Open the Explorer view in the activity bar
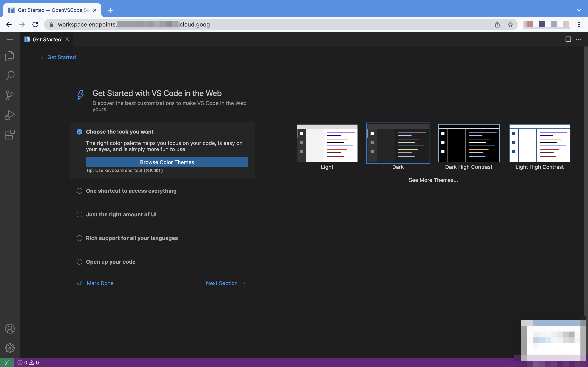The image size is (588, 367). (10, 56)
